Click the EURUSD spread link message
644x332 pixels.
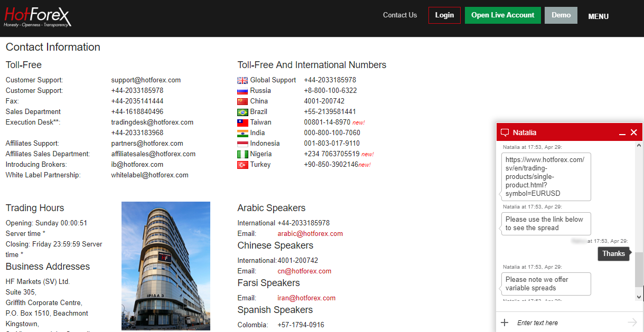click(x=546, y=177)
